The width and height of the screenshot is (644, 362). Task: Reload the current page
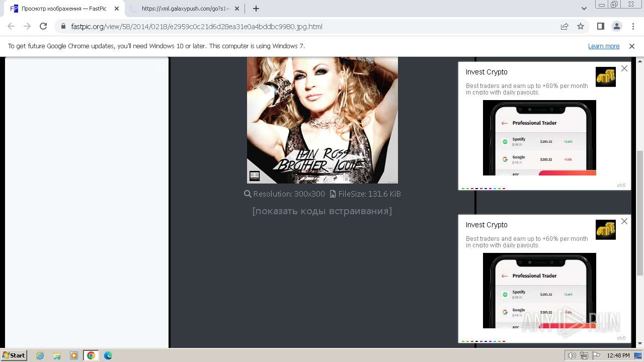(x=43, y=27)
